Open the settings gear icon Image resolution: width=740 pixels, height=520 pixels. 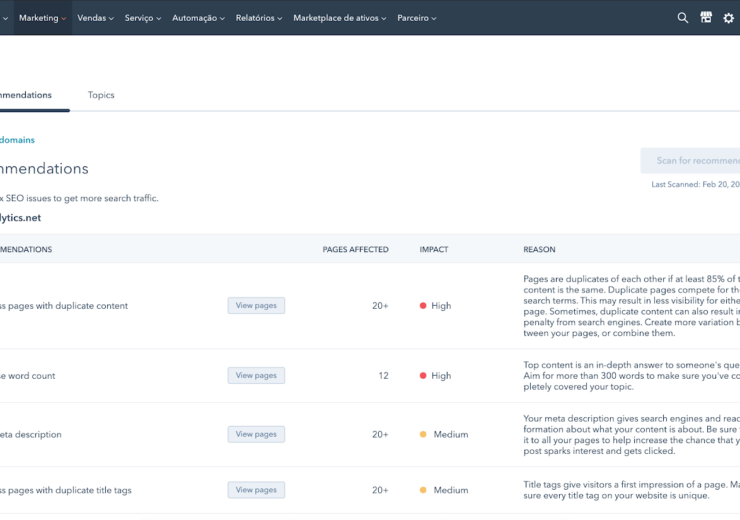pos(729,18)
